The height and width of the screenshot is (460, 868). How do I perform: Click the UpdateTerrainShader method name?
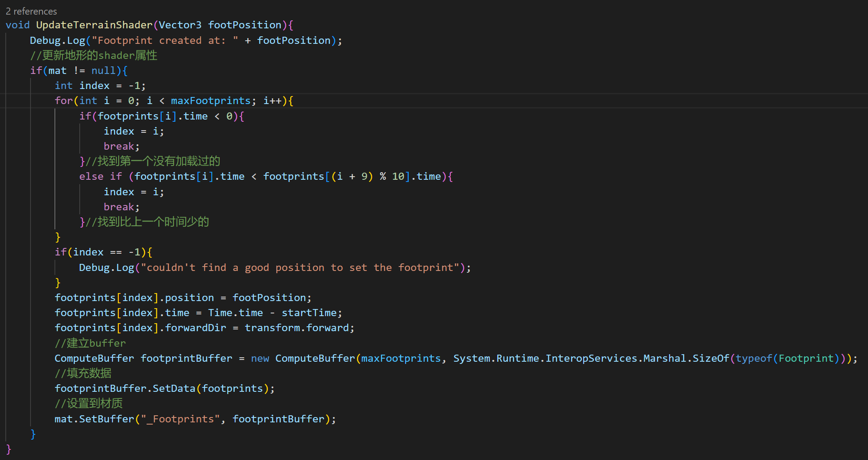[x=94, y=25]
